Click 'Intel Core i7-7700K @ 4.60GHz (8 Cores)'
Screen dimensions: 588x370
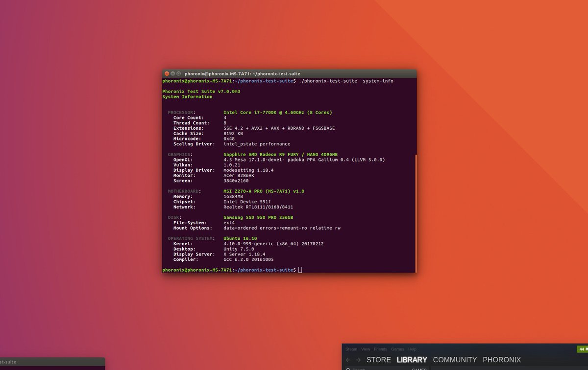[277, 112]
